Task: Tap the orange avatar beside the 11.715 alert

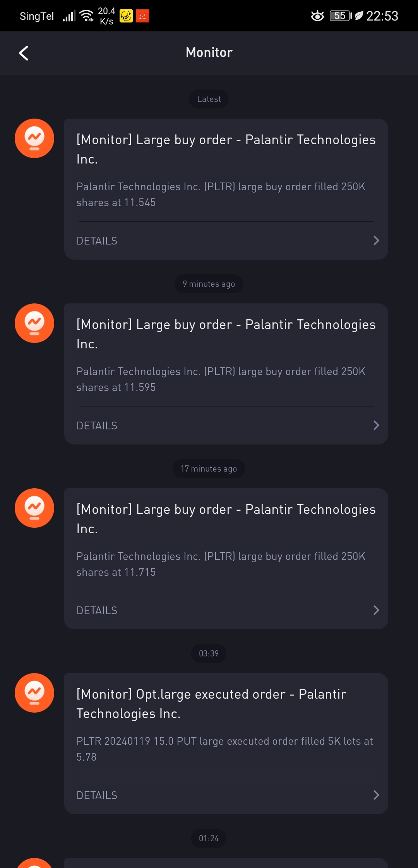Action: 34,508
